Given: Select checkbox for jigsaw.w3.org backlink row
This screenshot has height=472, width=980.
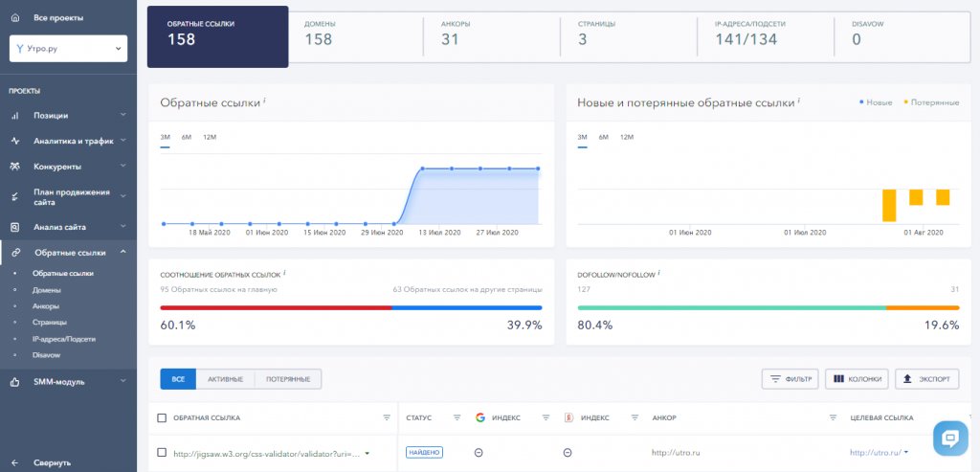Looking at the screenshot, I should (x=161, y=453).
